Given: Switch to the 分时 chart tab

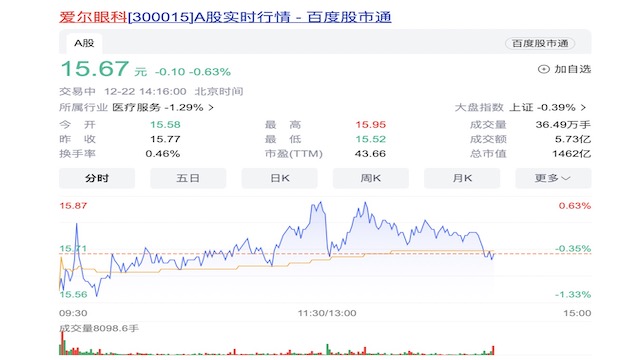Looking at the screenshot, I should (x=97, y=178).
